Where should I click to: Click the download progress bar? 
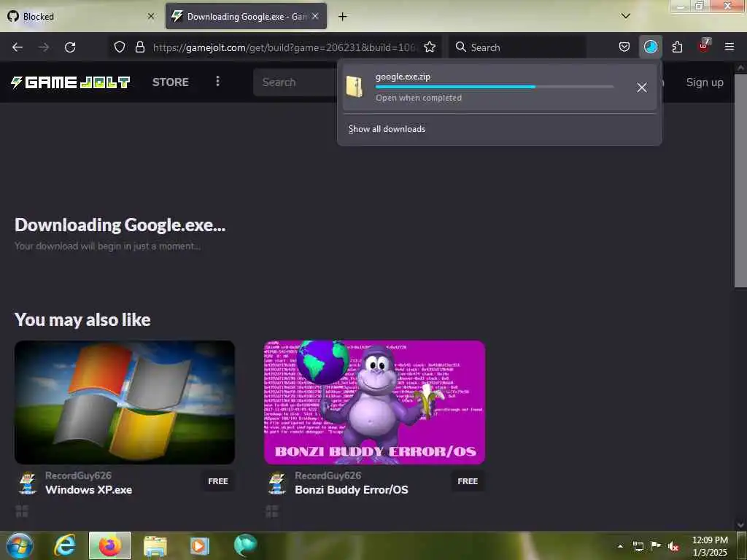coord(495,87)
